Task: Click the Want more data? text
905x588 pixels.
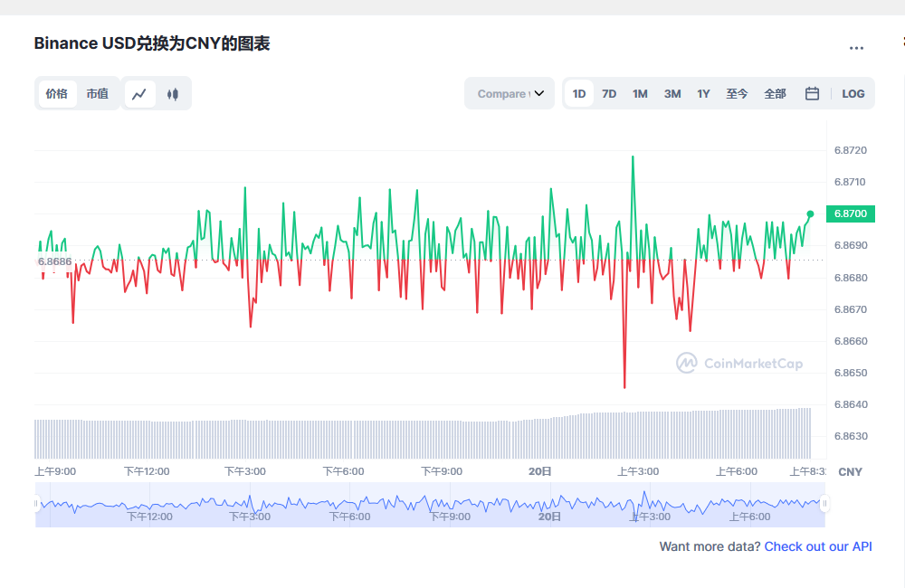Action: [710, 546]
